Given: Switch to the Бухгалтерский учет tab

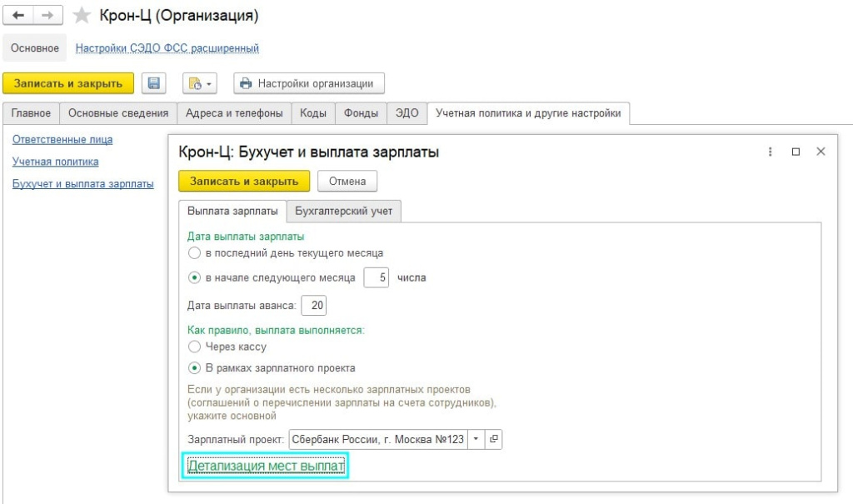Looking at the screenshot, I should click(x=344, y=212).
